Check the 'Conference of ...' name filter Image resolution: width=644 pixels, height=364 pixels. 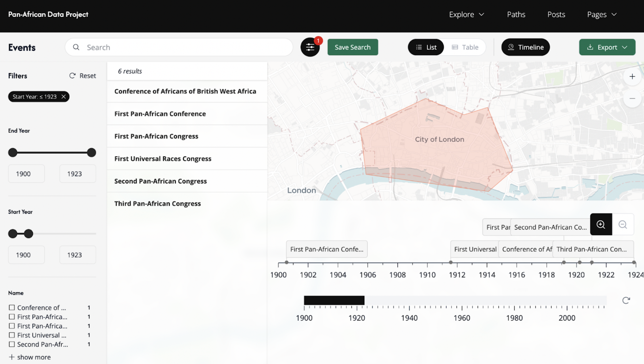click(x=12, y=308)
